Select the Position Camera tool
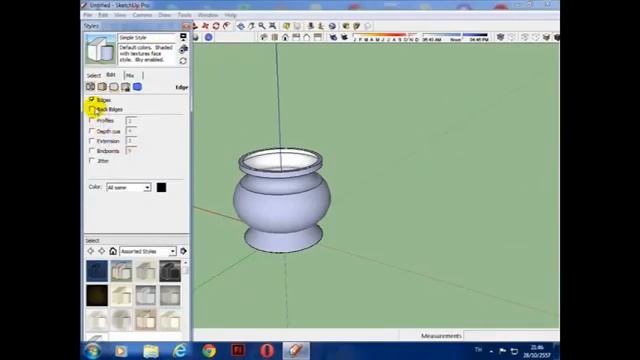 [311, 26]
